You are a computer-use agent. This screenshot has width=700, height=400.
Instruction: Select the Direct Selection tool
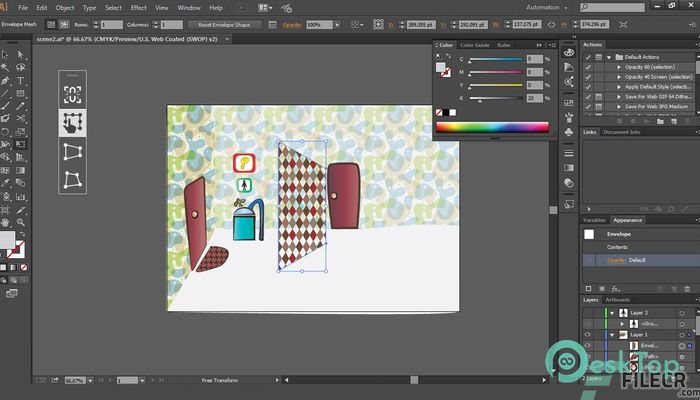tap(21, 54)
